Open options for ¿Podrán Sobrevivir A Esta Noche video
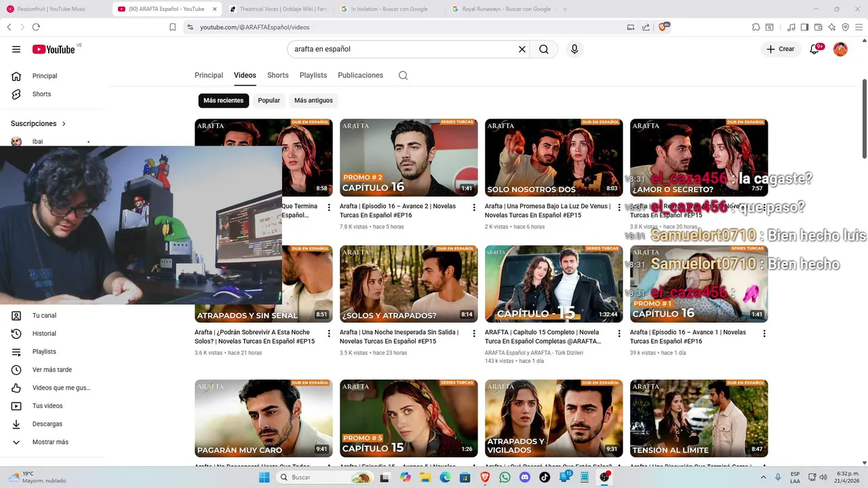The width and height of the screenshot is (868, 488). click(x=329, y=333)
